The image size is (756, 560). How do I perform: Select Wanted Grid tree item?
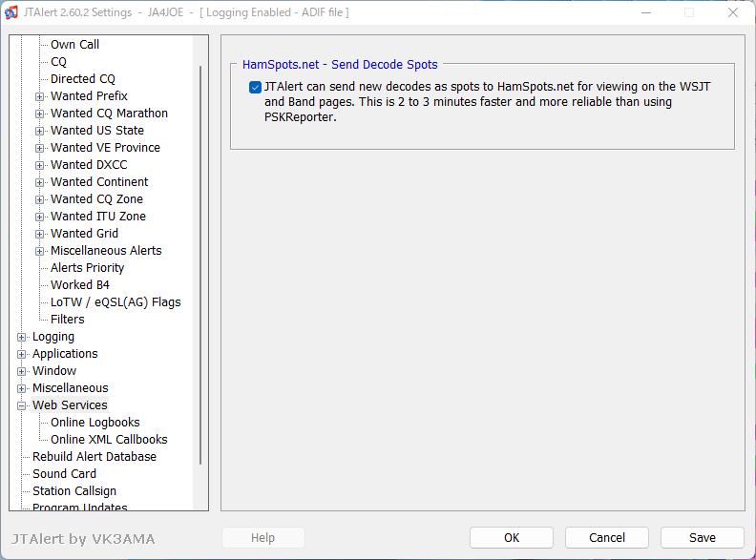[x=84, y=233]
